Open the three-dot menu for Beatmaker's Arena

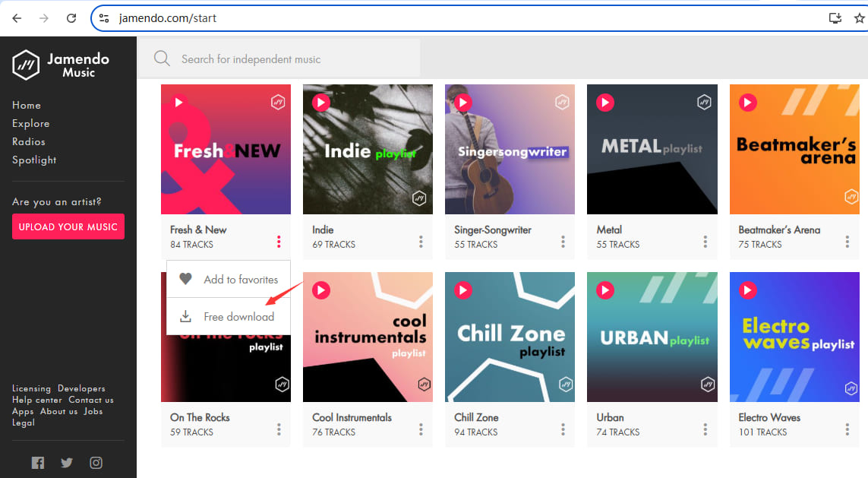click(x=847, y=242)
